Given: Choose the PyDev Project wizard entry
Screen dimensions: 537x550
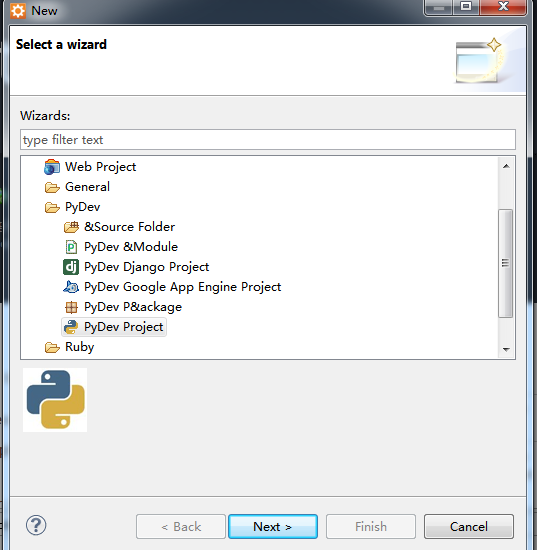Looking at the screenshot, I should coord(114,327).
